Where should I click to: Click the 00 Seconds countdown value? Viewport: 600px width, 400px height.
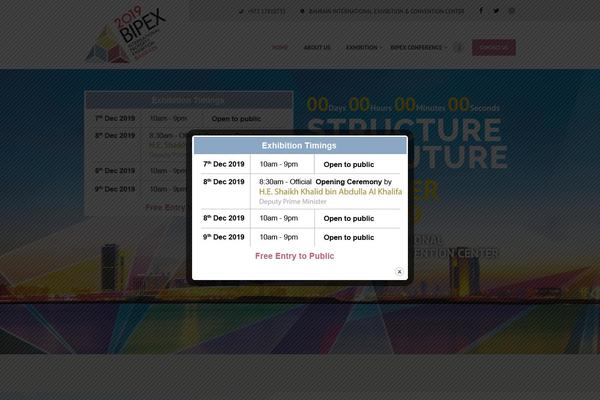click(459, 104)
